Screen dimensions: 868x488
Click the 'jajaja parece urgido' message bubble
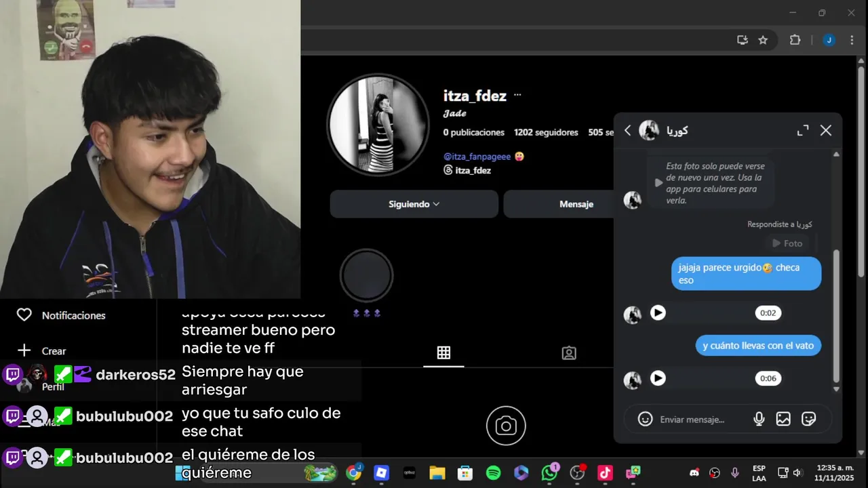click(x=746, y=273)
